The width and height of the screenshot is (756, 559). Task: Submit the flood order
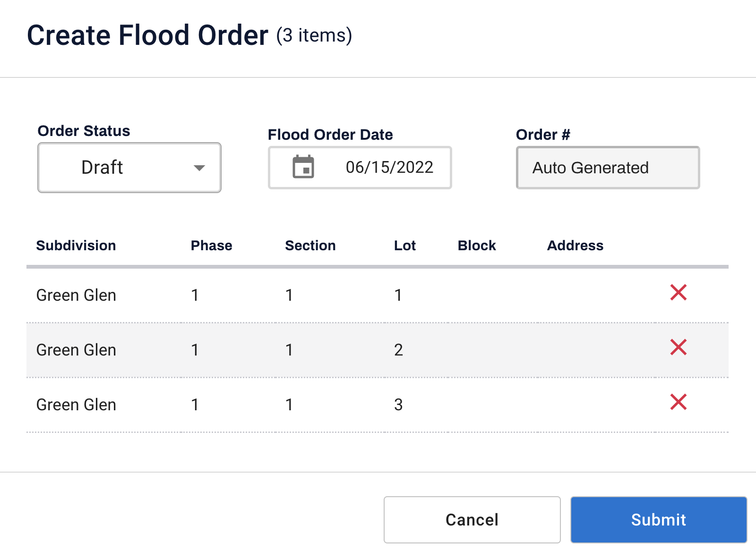pos(658,519)
